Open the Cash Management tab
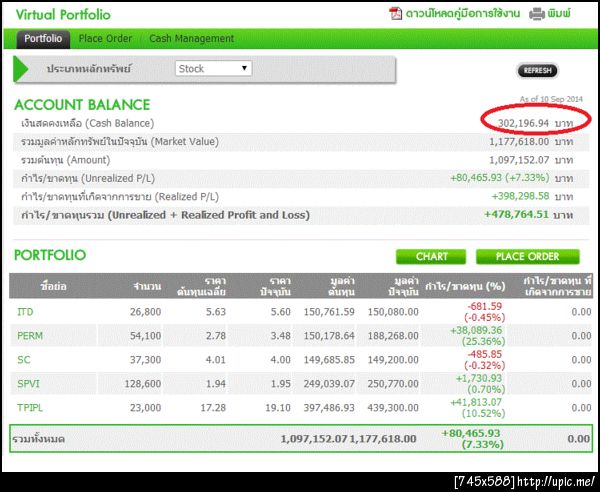 [x=191, y=39]
